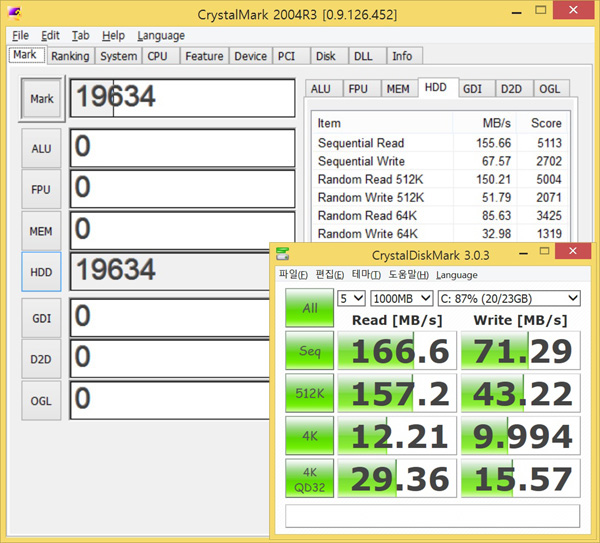The image size is (600, 543).
Task: Start all disk tests with the All button
Action: [x=310, y=308]
